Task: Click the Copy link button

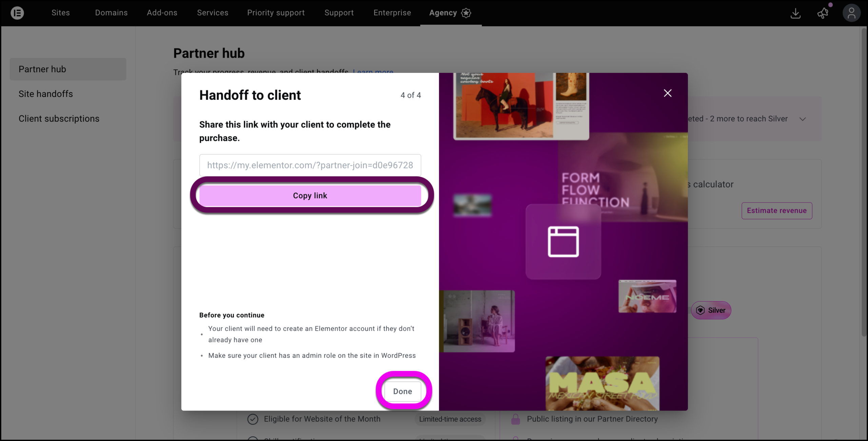Action: click(x=310, y=195)
